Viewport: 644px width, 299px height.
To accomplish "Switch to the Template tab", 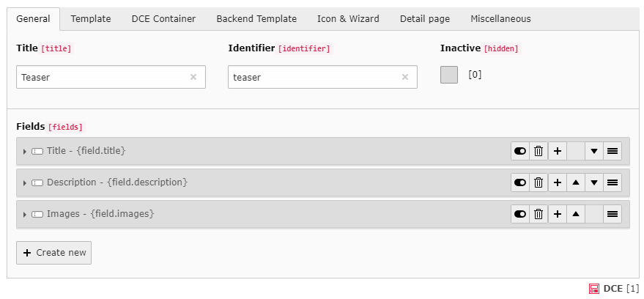I will coord(91,19).
